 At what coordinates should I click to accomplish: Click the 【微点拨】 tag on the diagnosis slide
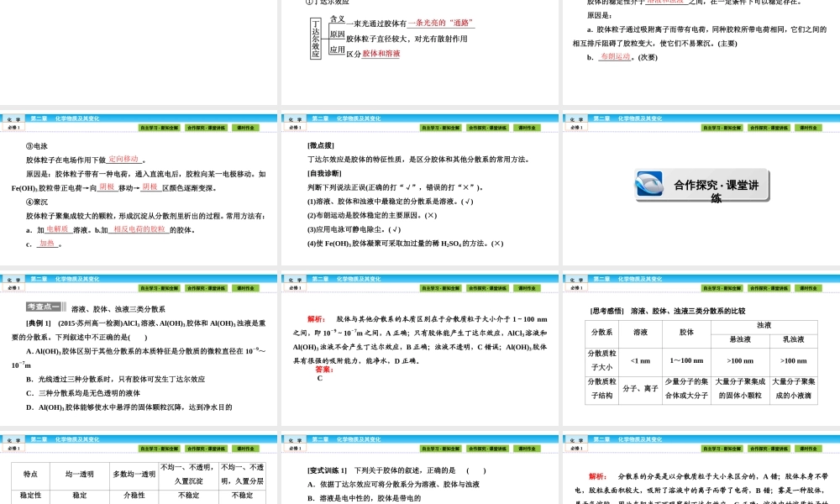pyautogui.click(x=320, y=145)
